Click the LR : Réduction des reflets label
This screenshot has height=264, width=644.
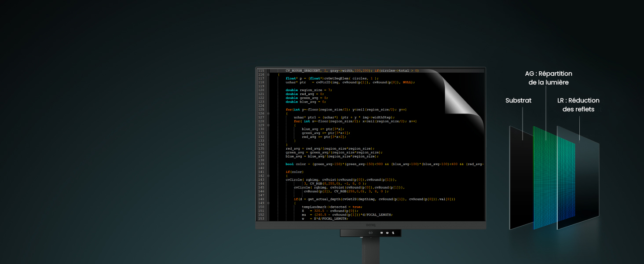click(578, 105)
